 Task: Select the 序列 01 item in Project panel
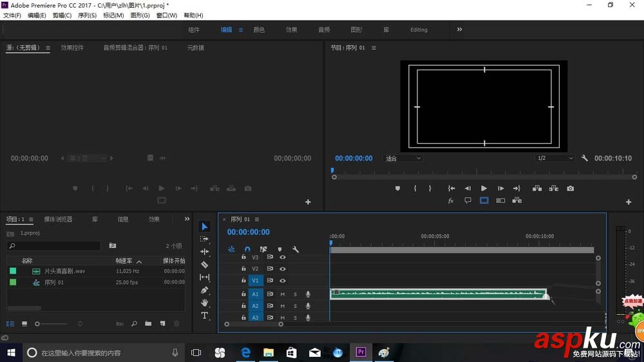pyautogui.click(x=54, y=283)
